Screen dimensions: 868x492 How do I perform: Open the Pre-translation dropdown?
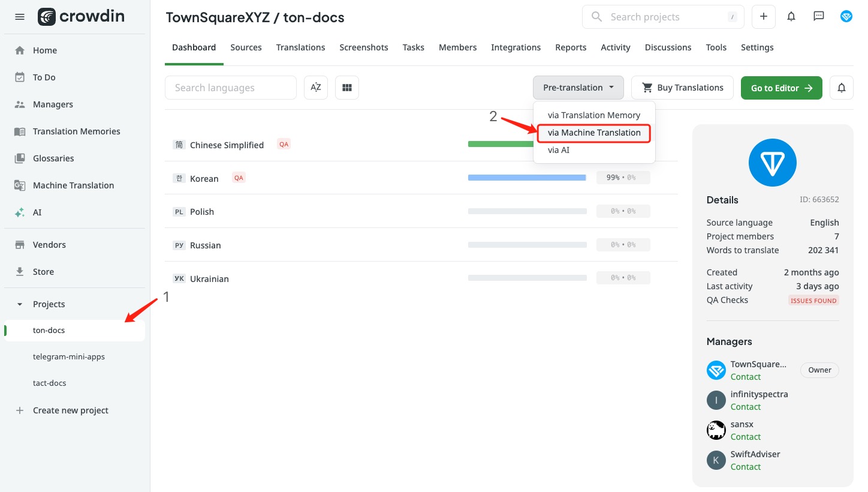tap(578, 88)
